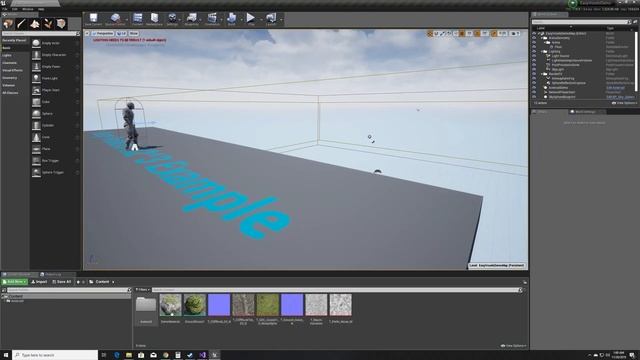Viewport: 640px width, 360px height.
Task: Select the Empty Pawn item
Action: 56,67
